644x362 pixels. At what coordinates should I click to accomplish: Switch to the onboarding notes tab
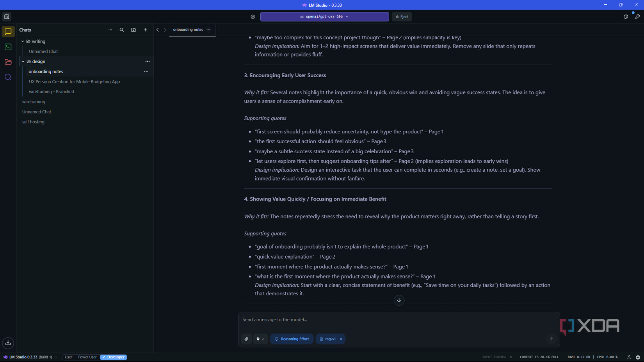[x=188, y=29]
